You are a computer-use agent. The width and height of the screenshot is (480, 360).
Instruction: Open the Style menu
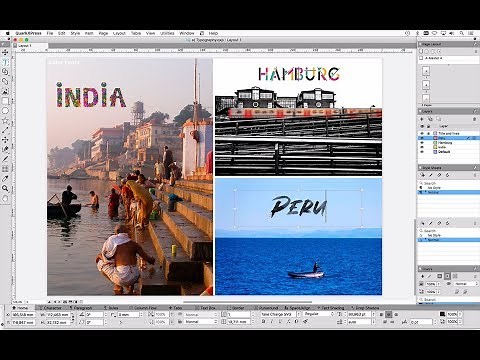click(75, 33)
